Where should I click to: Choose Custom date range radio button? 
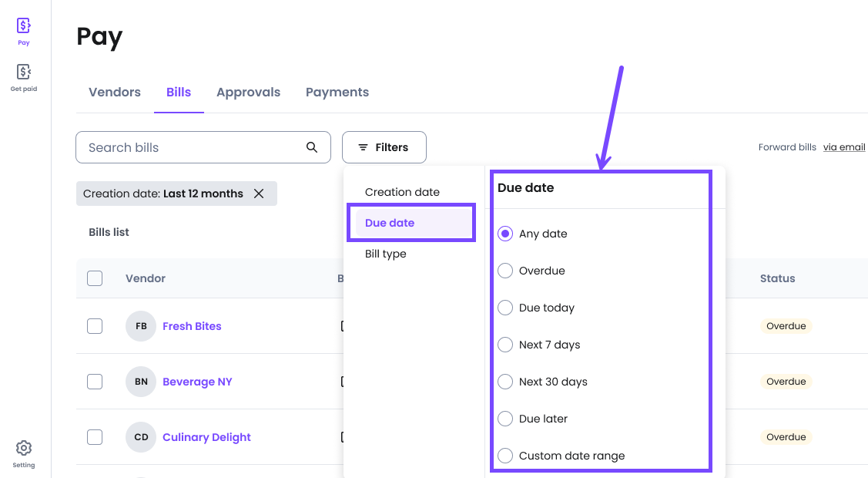pyautogui.click(x=505, y=456)
